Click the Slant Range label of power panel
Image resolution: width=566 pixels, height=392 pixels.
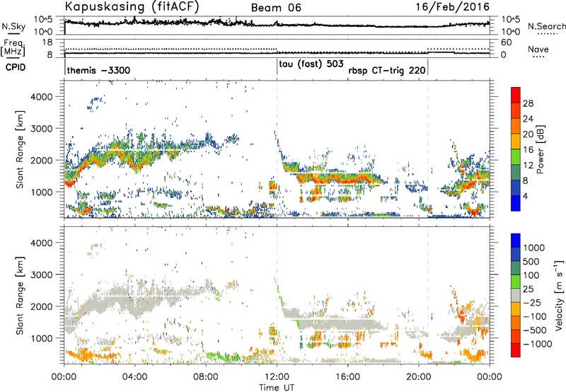coord(20,149)
